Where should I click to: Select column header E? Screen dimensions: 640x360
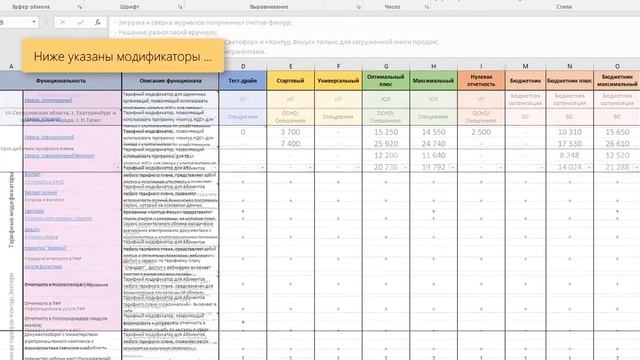coord(291,66)
